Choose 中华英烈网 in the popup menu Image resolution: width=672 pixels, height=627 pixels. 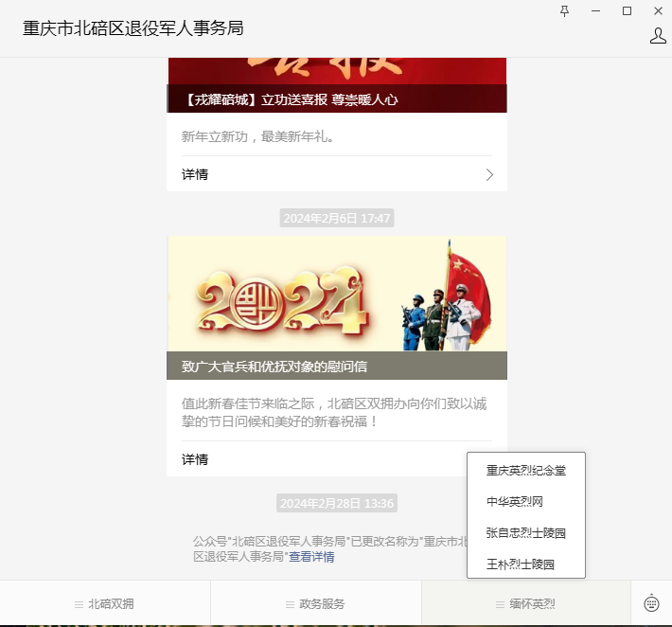click(514, 501)
